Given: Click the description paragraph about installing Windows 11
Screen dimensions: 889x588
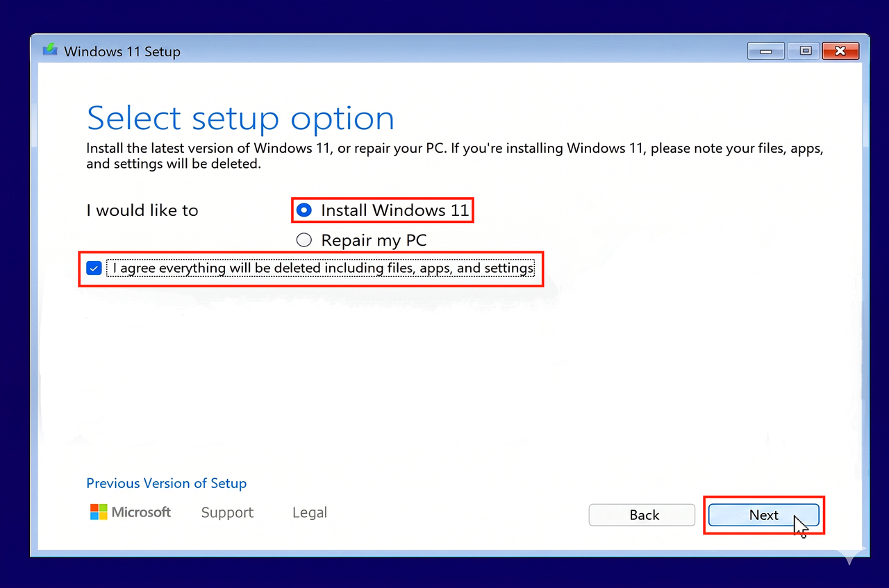Looking at the screenshot, I should click(x=455, y=156).
